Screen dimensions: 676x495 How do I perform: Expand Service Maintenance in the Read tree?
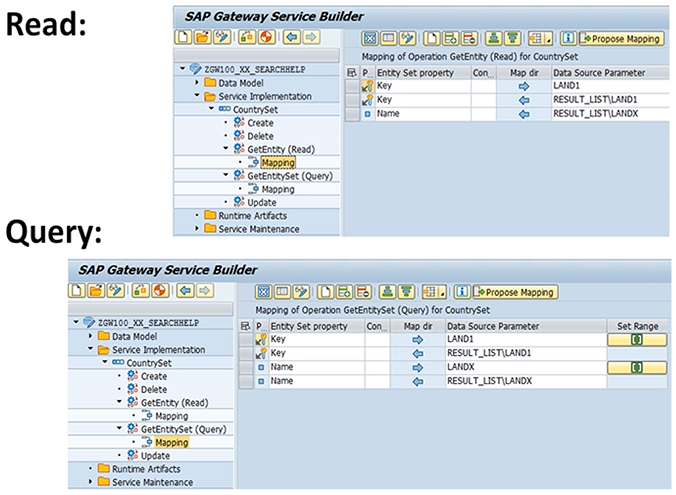(x=197, y=228)
